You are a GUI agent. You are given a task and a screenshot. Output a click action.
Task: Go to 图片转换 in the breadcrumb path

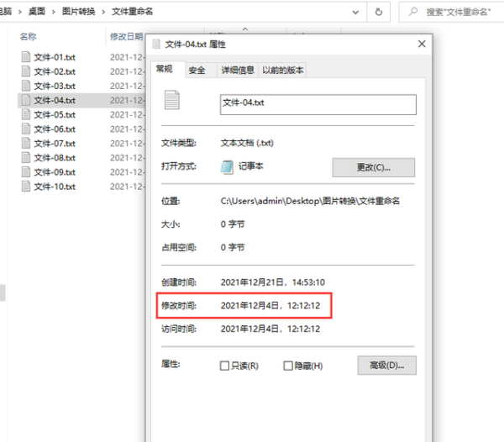point(78,12)
